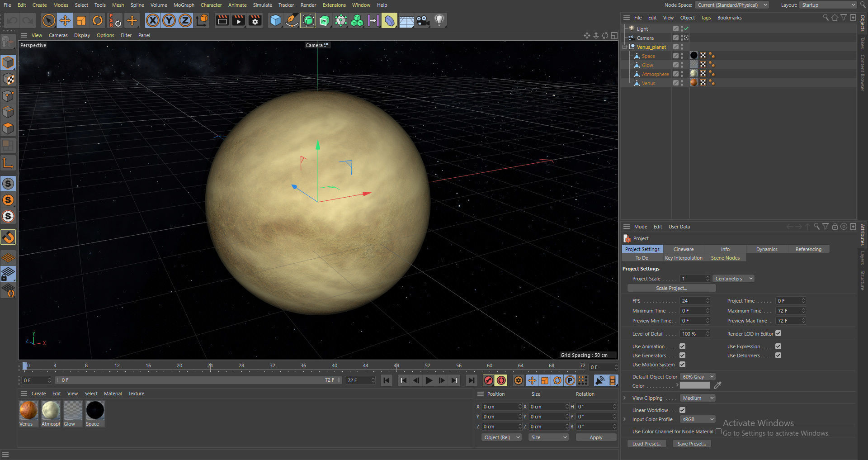Open the Centimeters unit dropdown
868x460 pixels.
click(733, 279)
